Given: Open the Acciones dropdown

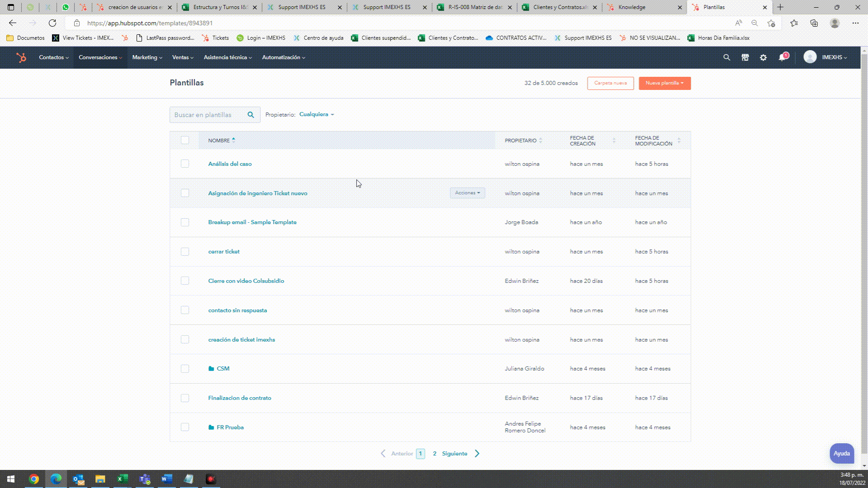Looking at the screenshot, I should pyautogui.click(x=467, y=193).
